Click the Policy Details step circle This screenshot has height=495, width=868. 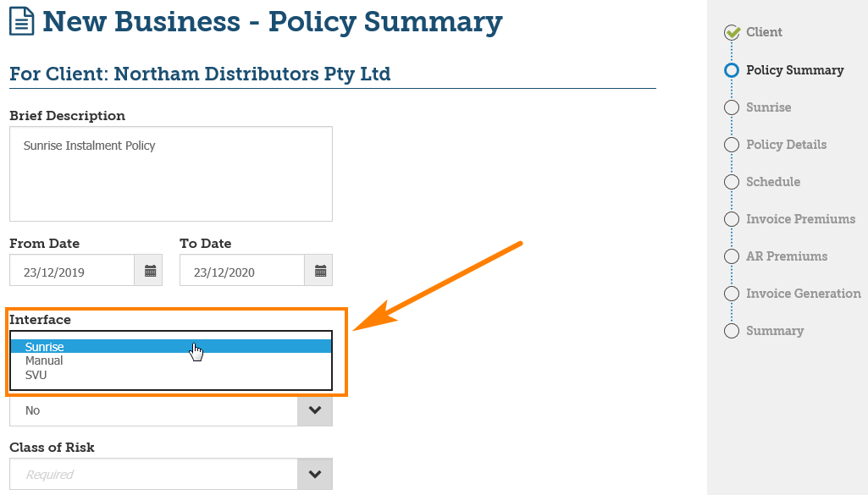(x=732, y=145)
